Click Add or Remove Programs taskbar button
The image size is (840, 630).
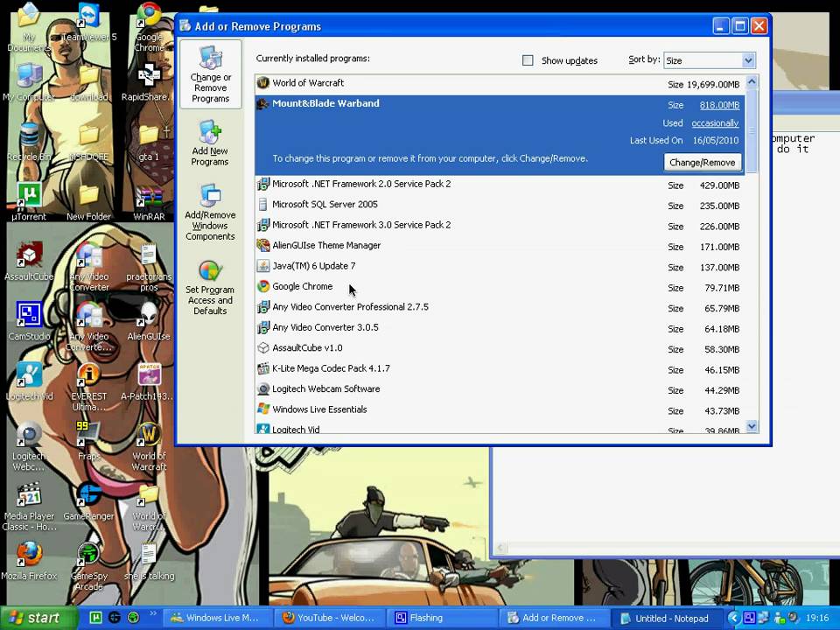pyautogui.click(x=554, y=618)
